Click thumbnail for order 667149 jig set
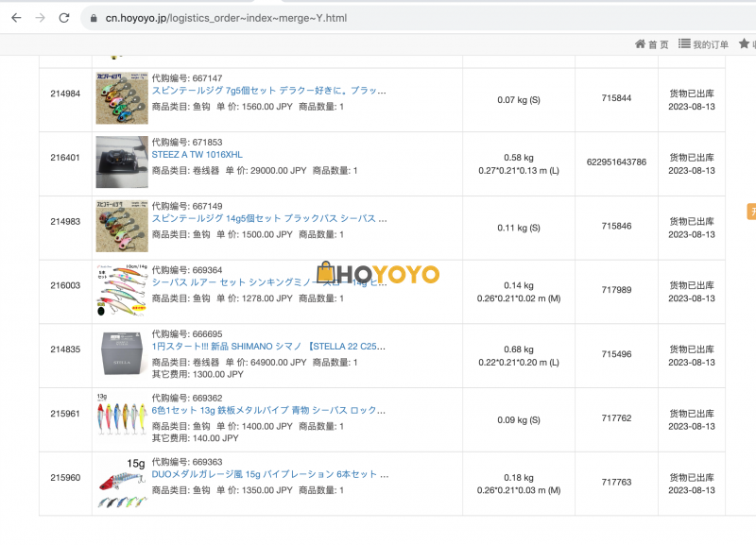The image size is (756, 545). point(122,226)
